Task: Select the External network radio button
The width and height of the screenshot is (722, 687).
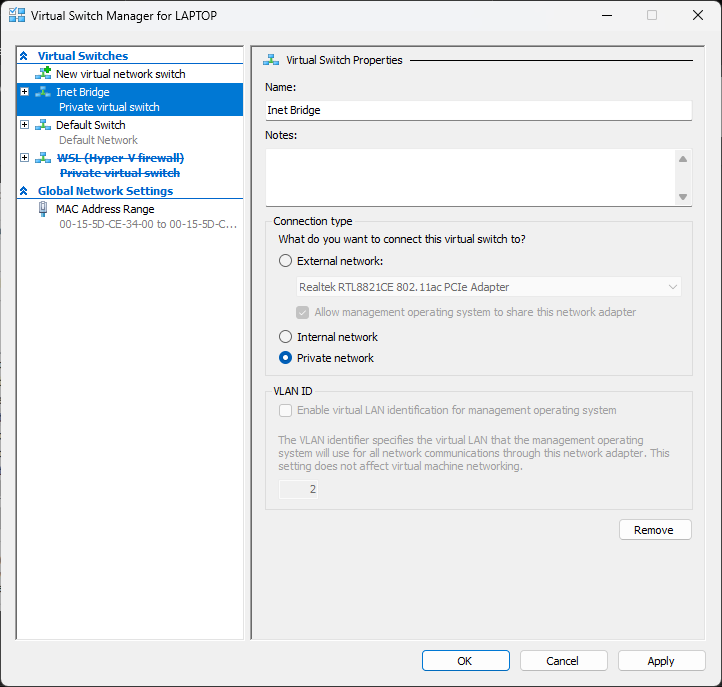Action: tap(286, 261)
